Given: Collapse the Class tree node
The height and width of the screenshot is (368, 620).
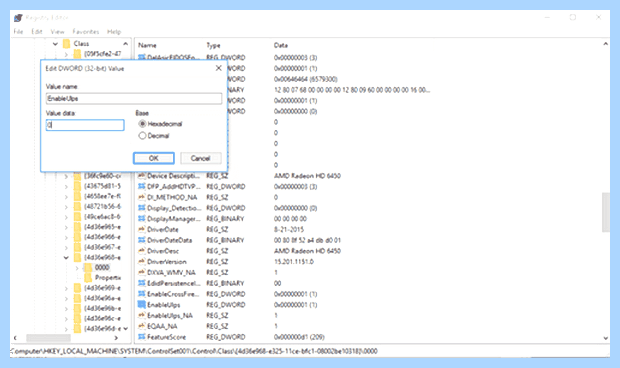Looking at the screenshot, I should pos(55,44).
